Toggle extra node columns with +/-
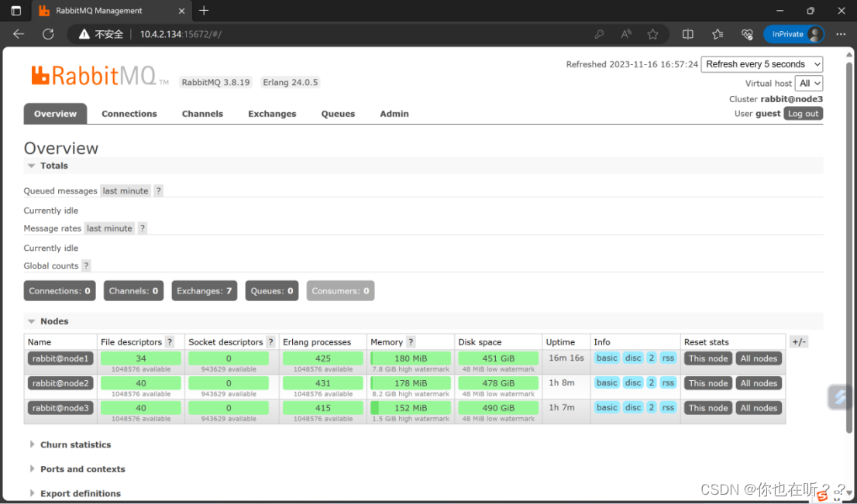This screenshot has width=857, height=504. coord(797,341)
